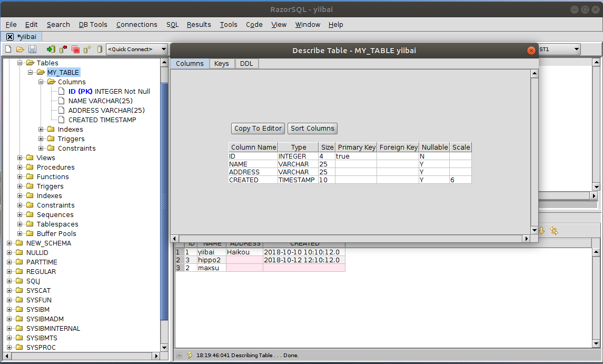Click the Column Name table header

coord(253,147)
